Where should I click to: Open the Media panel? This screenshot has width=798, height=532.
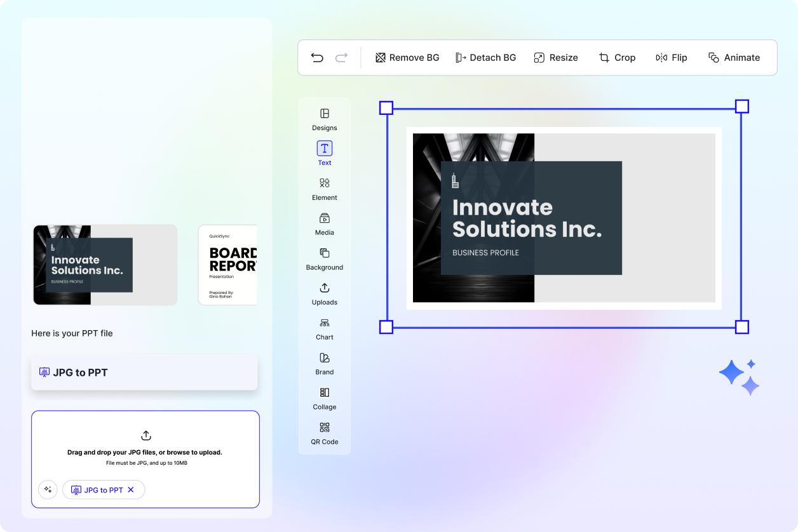pos(324,224)
